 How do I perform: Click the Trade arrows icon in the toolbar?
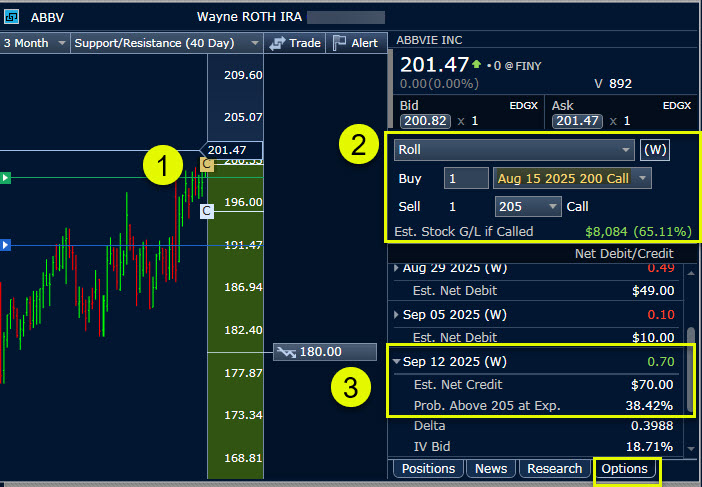coord(277,43)
